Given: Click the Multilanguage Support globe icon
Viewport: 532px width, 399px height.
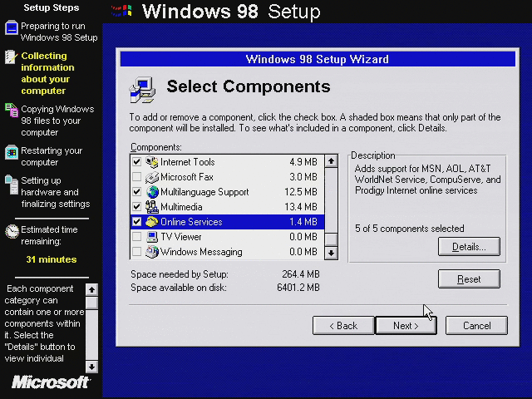Looking at the screenshot, I should [152, 192].
